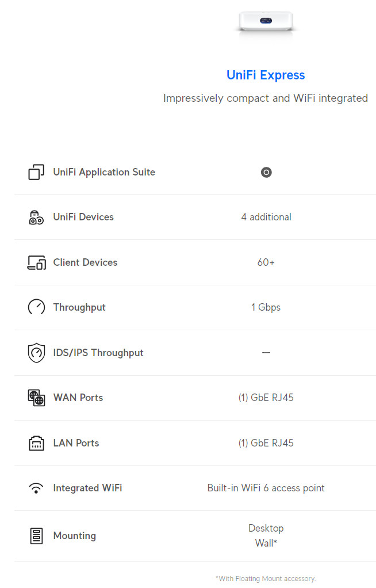This screenshot has width=376, height=588.
Task: Click the Floating Mount accessory footnote
Action: [266, 579]
